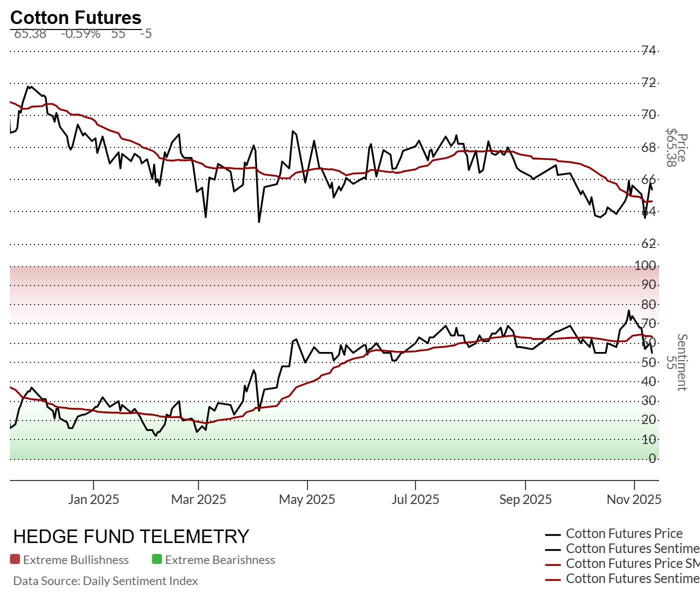Toggle the Cotton Futures Price SMA legend entry
This screenshot has width=700, height=600.
[x=632, y=563]
